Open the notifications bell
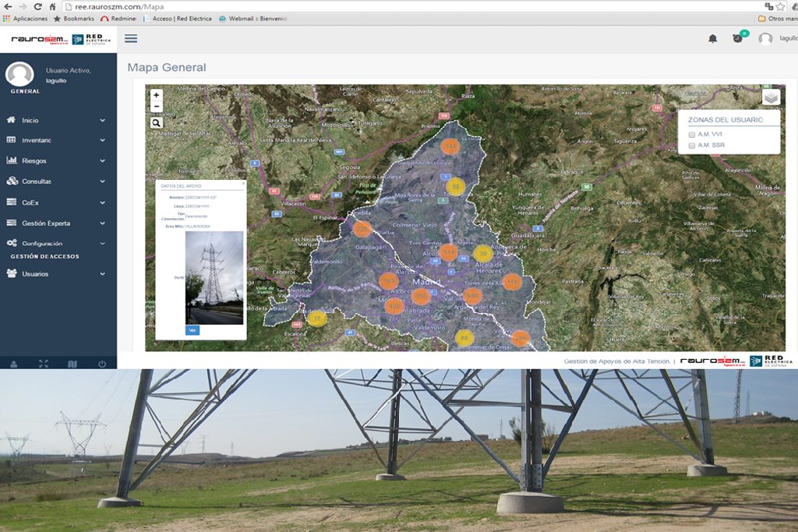798x532 pixels. pyautogui.click(x=712, y=38)
